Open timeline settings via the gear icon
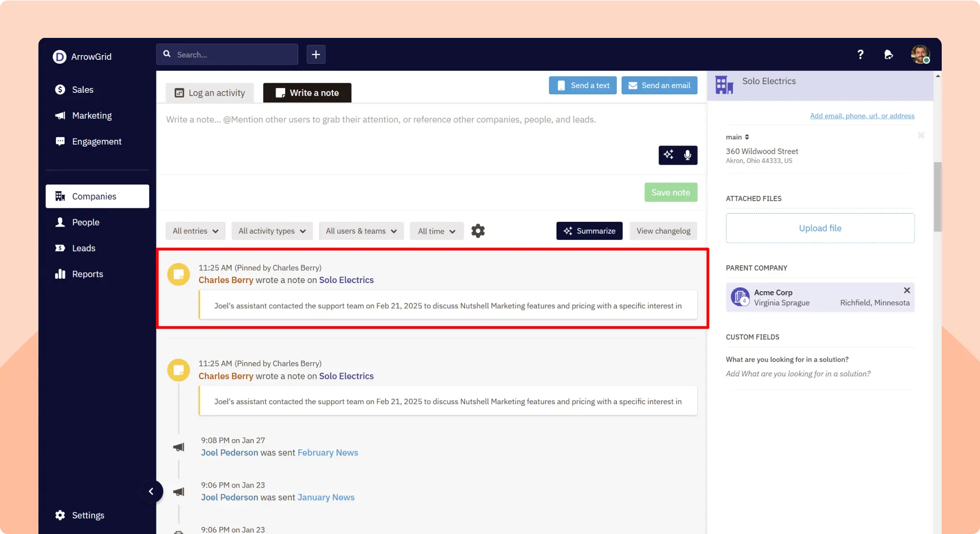Image resolution: width=980 pixels, height=534 pixels. (x=478, y=230)
